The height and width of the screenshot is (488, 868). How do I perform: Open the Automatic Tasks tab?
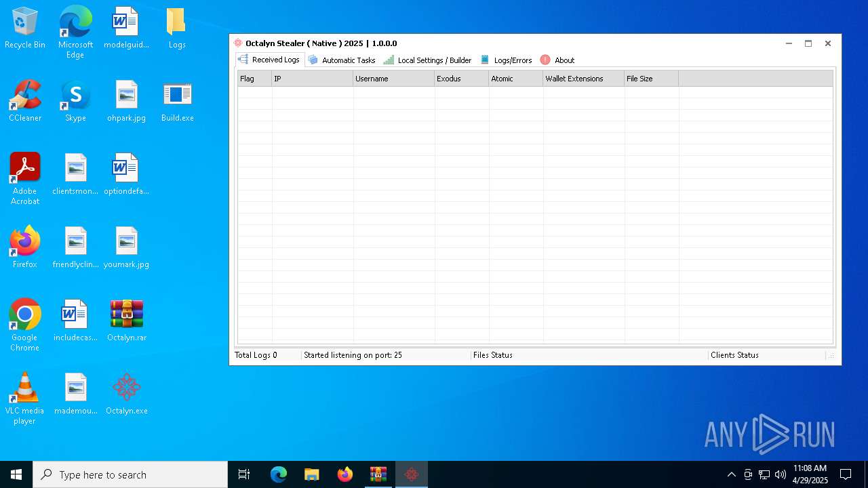pos(342,60)
